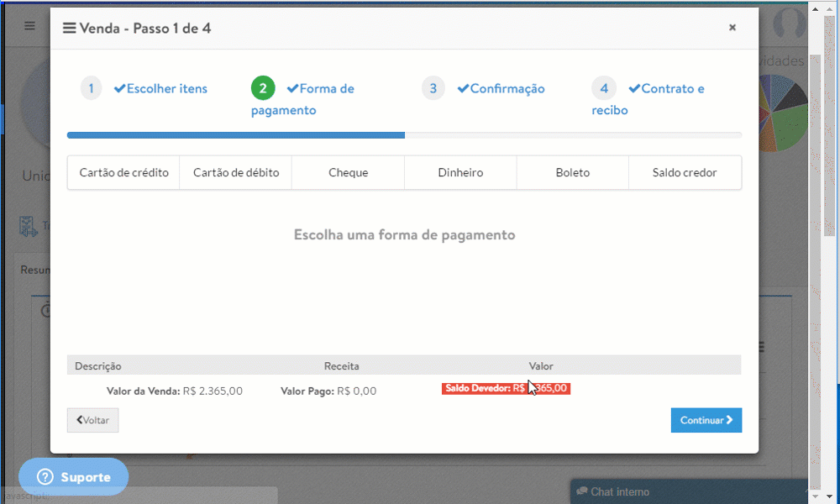This screenshot has height=504, width=840.
Task: Click the back arrow inside Voltar button
Action: (78, 420)
